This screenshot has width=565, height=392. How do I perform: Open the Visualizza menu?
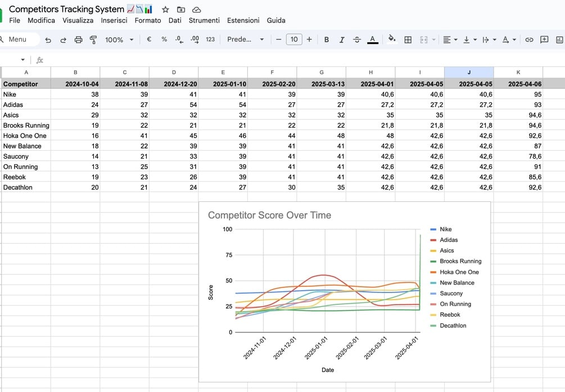pyautogui.click(x=78, y=21)
